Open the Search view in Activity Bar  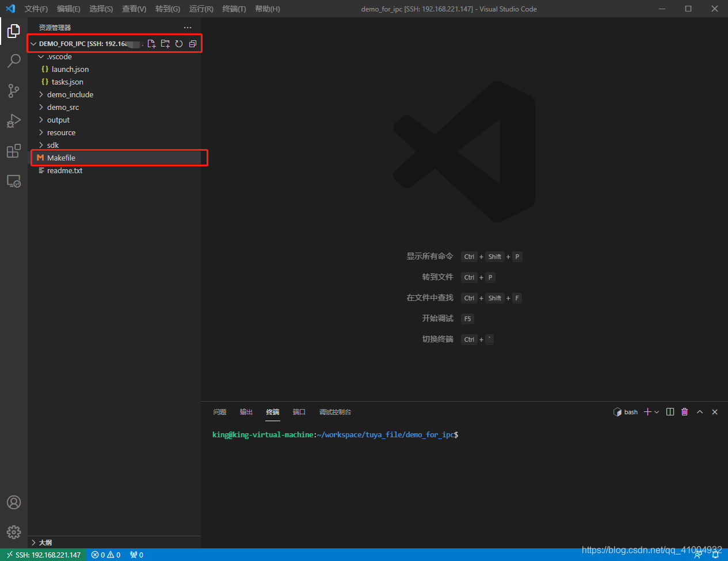(13, 61)
